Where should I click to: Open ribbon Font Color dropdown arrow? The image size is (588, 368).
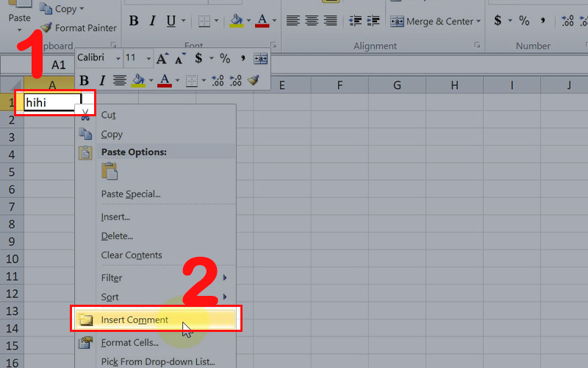(x=274, y=21)
